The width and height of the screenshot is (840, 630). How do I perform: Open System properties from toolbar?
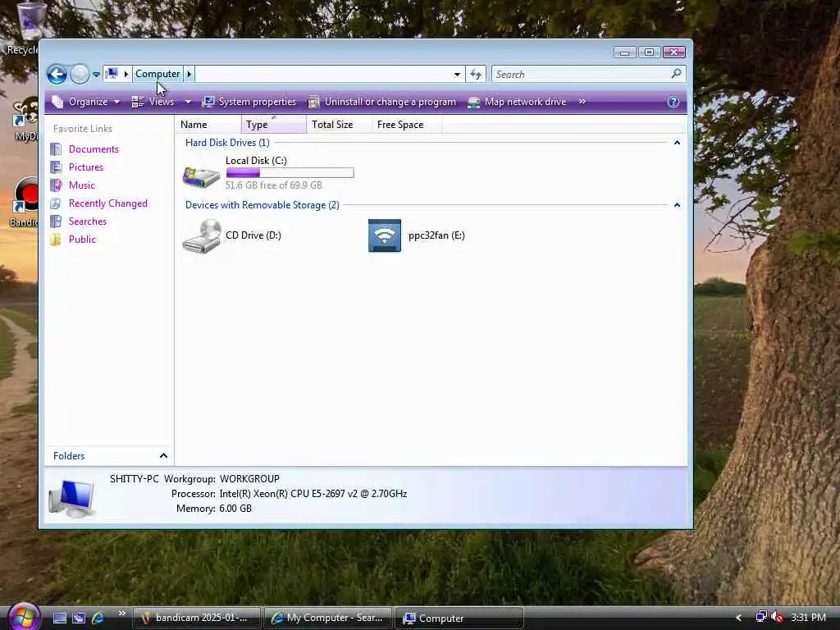tap(249, 102)
